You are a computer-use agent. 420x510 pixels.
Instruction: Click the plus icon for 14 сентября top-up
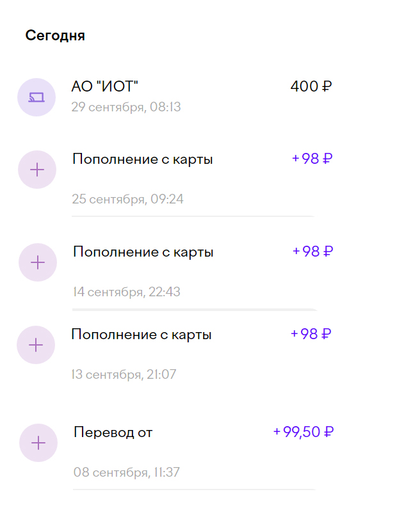pos(38,262)
